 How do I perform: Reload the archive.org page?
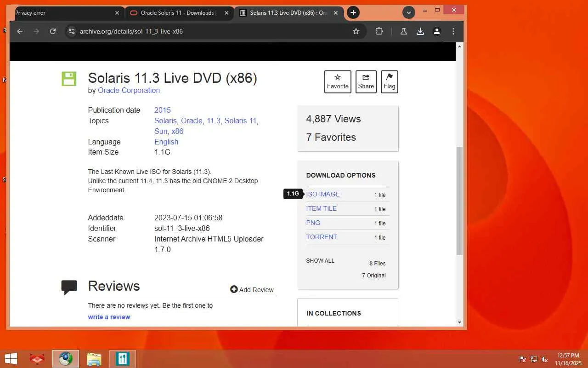53,31
